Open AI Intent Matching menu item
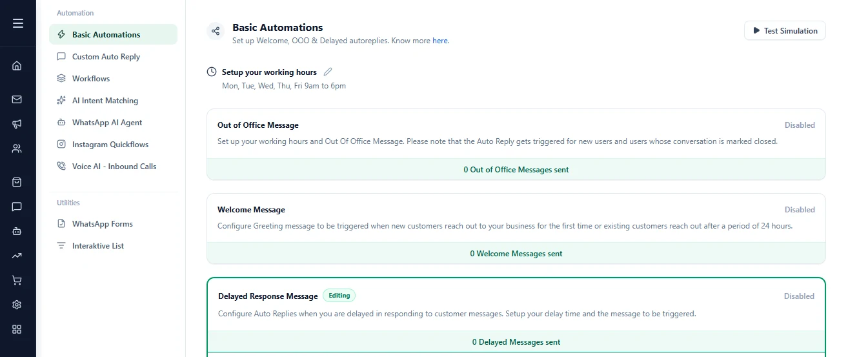Viewport: 868px width, 357px height. pyautogui.click(x=113, y=101)
